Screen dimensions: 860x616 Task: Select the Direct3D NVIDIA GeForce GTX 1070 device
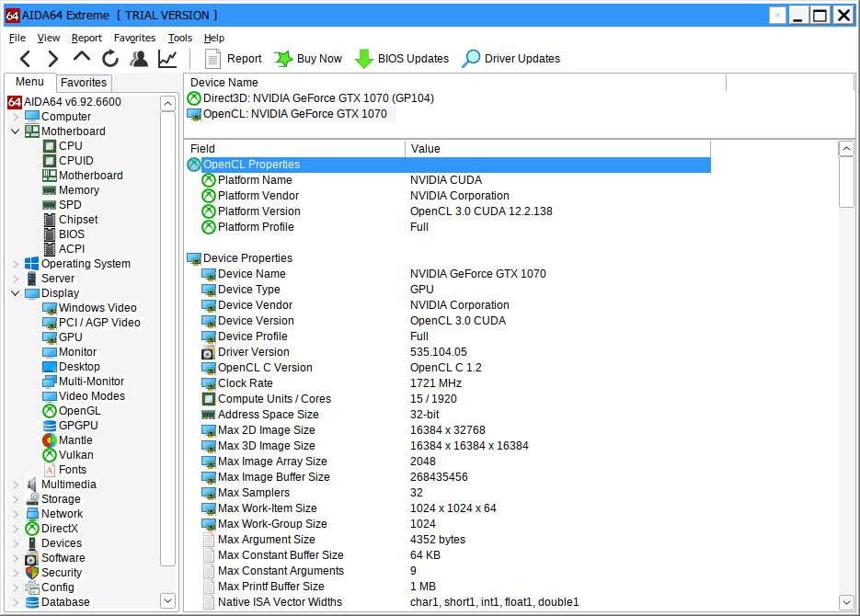pos(311,98)
